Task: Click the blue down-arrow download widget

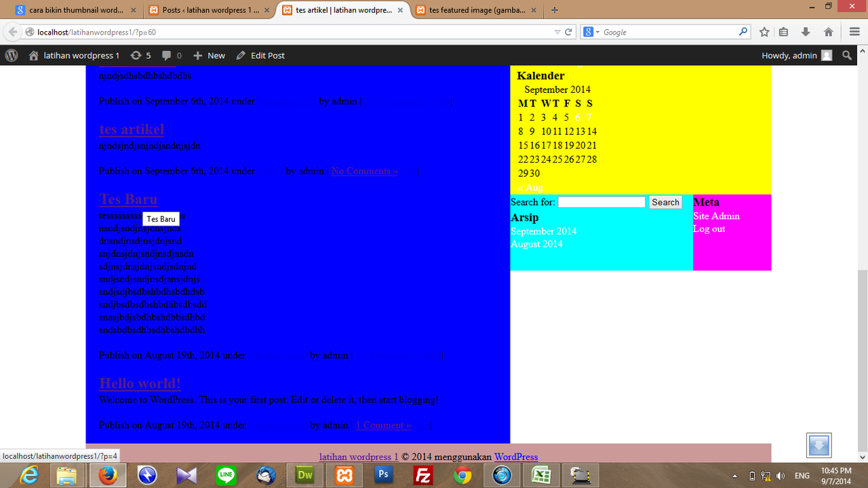Action: [818, 445]
